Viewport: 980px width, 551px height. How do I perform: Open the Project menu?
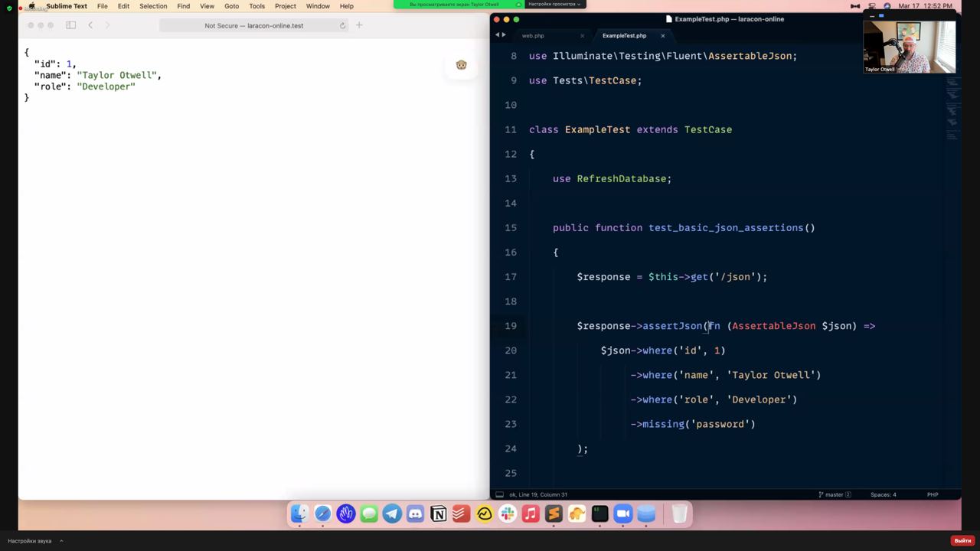[x=285, y=6]
